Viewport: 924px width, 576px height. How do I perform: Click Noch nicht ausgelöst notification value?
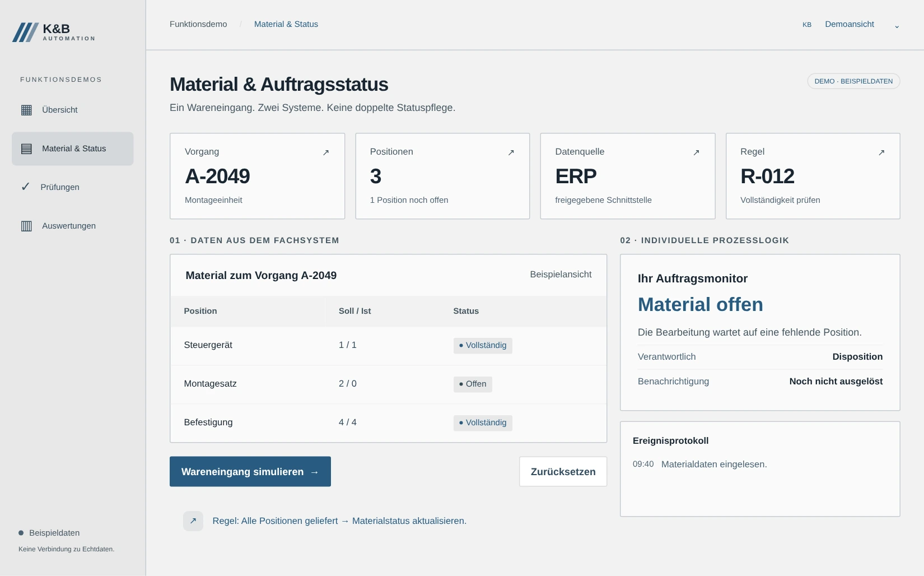pos(836,382)
